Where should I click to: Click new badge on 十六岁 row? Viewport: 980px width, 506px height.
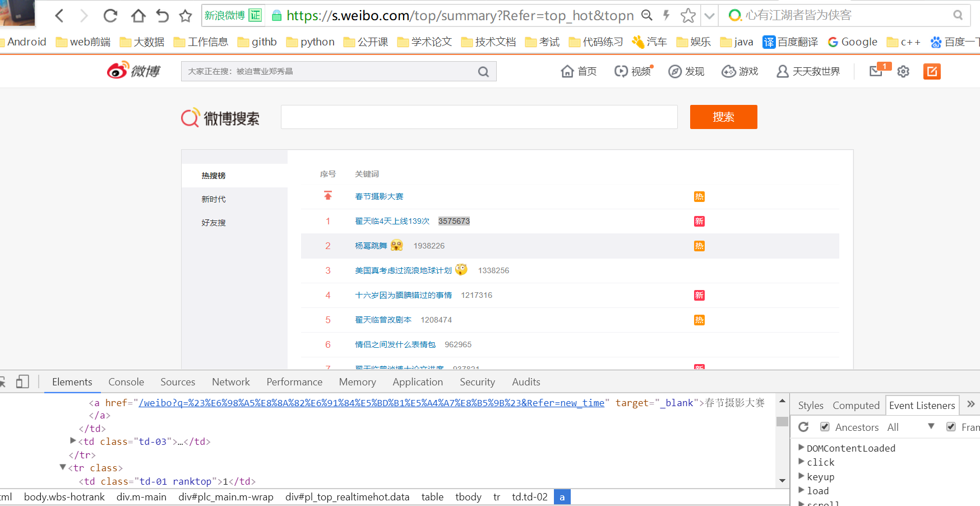point(699,295)
